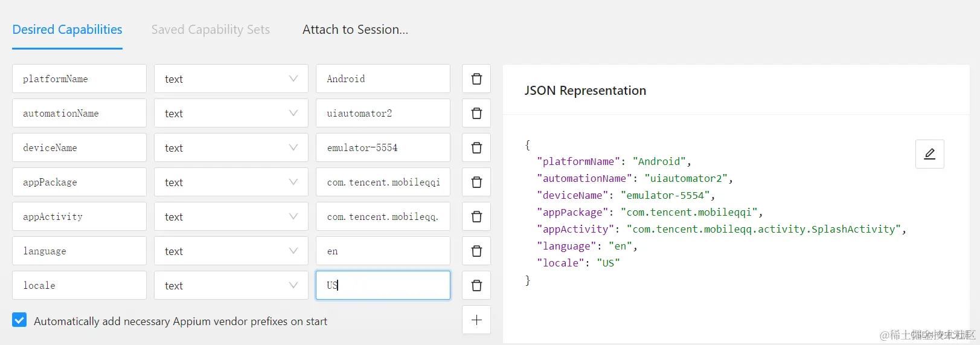This screenshot has width=980, height=345.
Task: Add a new capability row with plus
Action: (x=476, y=320)
